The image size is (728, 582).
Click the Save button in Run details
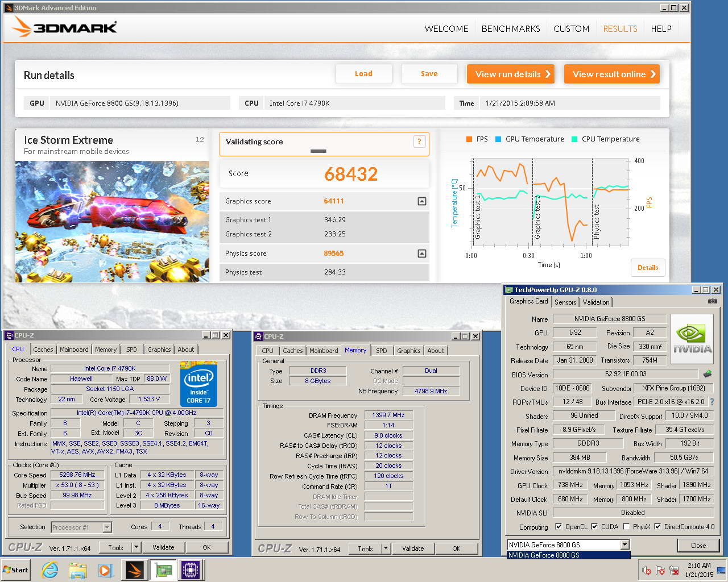pos(429,74)
